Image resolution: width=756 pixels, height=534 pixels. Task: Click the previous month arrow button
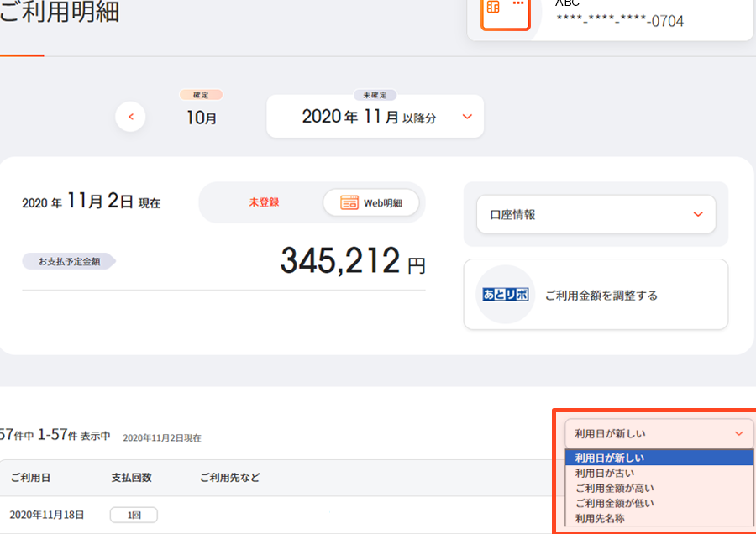(131, 116)
